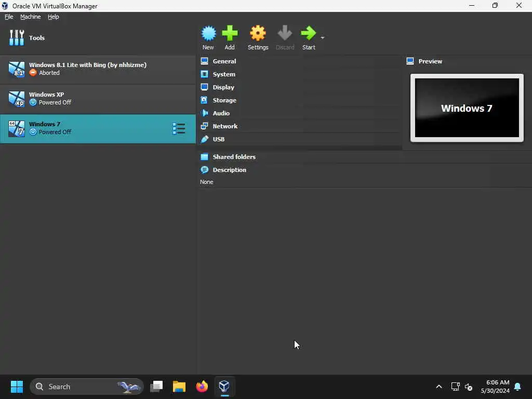Screen dimensions: 532x399
Task: Click the muted volume tray icon
Action: tap(469, 387)
